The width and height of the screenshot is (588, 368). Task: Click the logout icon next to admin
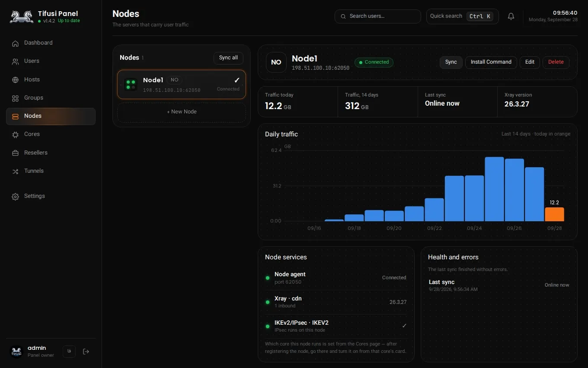pos(86,352)
